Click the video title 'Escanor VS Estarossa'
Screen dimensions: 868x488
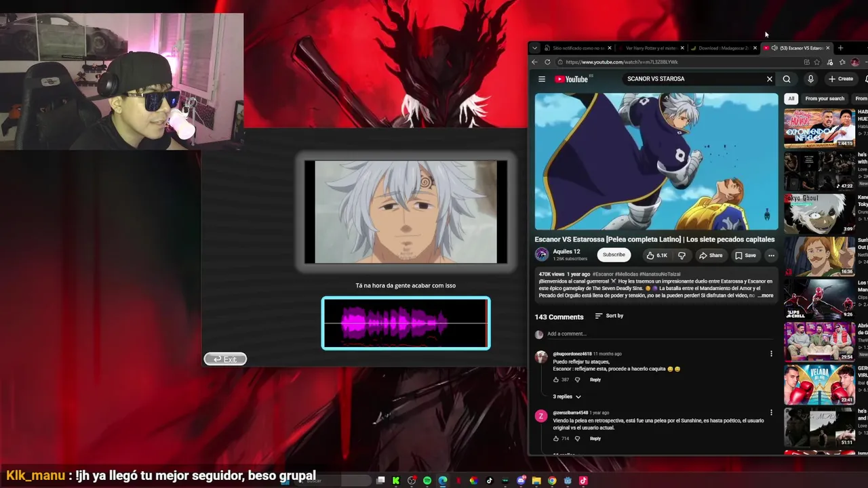pos(654,239)
